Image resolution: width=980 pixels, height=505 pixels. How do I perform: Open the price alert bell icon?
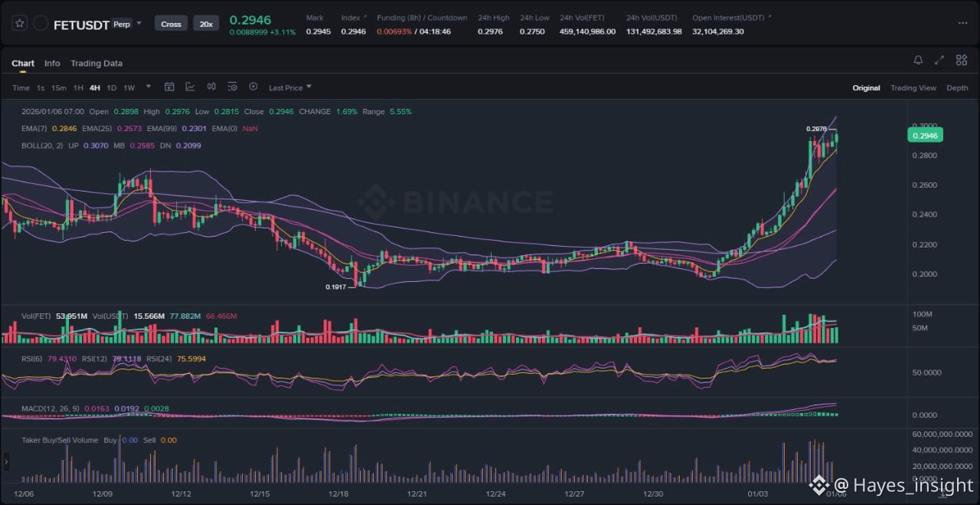point(918,61)
